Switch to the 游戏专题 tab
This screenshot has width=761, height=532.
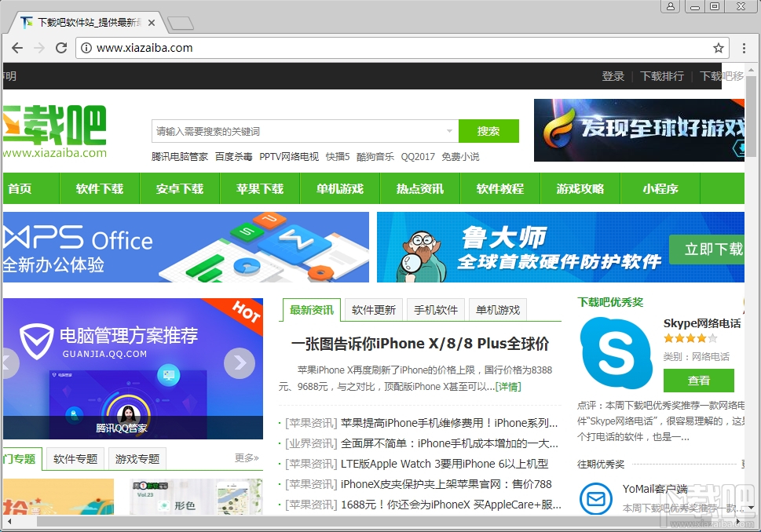click(137, 459)
